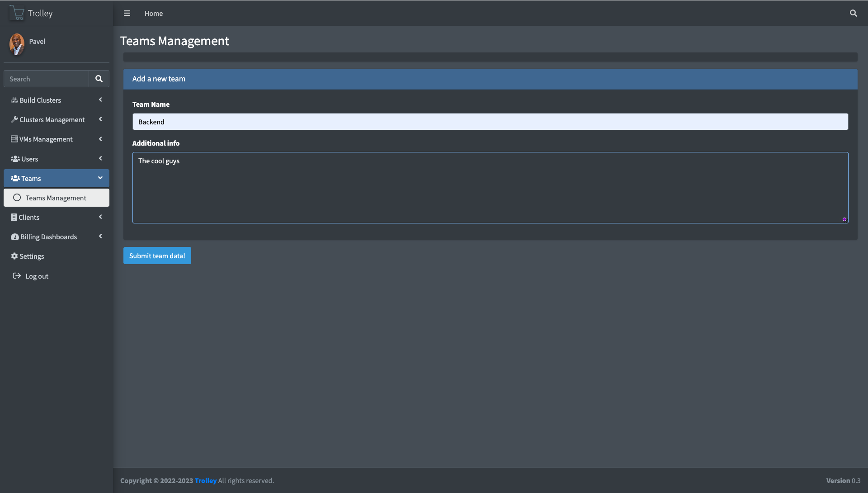Open the Trolley footer link
The image size is (868, 493).
pyautogui.click(x=205, y=481)
